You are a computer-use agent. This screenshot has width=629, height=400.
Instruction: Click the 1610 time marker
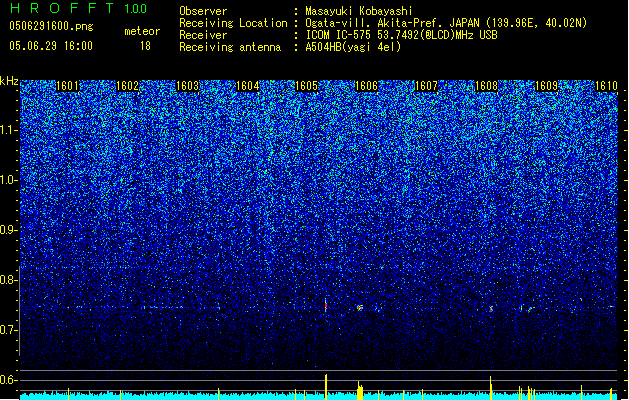606,86
